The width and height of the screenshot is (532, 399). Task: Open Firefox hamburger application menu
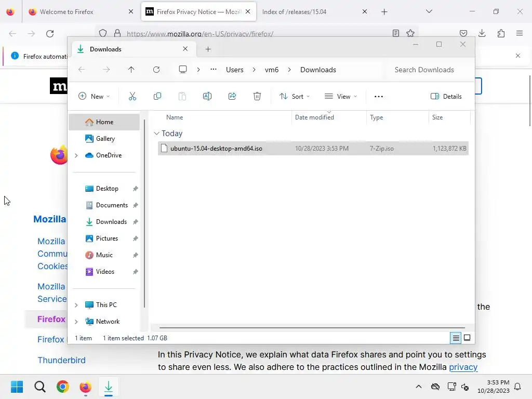520,33
